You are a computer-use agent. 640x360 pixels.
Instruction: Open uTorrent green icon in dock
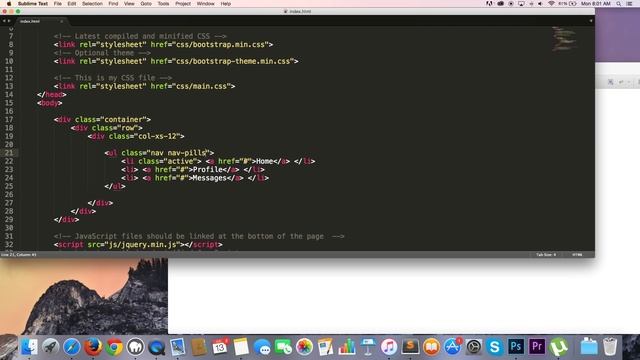(x=558, y=347)
